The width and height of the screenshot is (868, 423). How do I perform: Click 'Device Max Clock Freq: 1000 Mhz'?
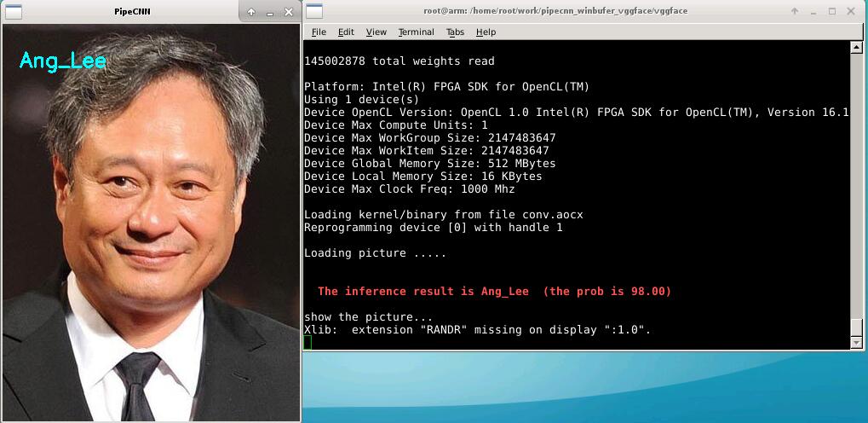[x=409, y=188]
